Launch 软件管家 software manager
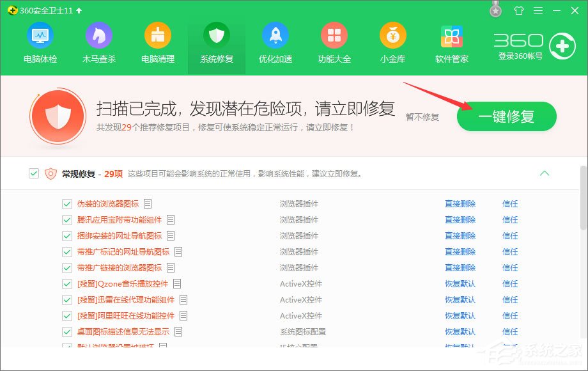This screenshot has width=588, height=371. pyautogui.click(x=451, y=43)
